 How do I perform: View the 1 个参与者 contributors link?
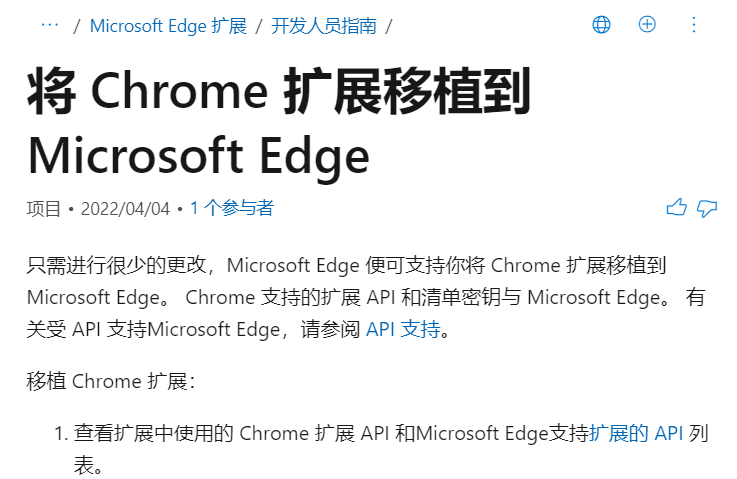(232, 208)
